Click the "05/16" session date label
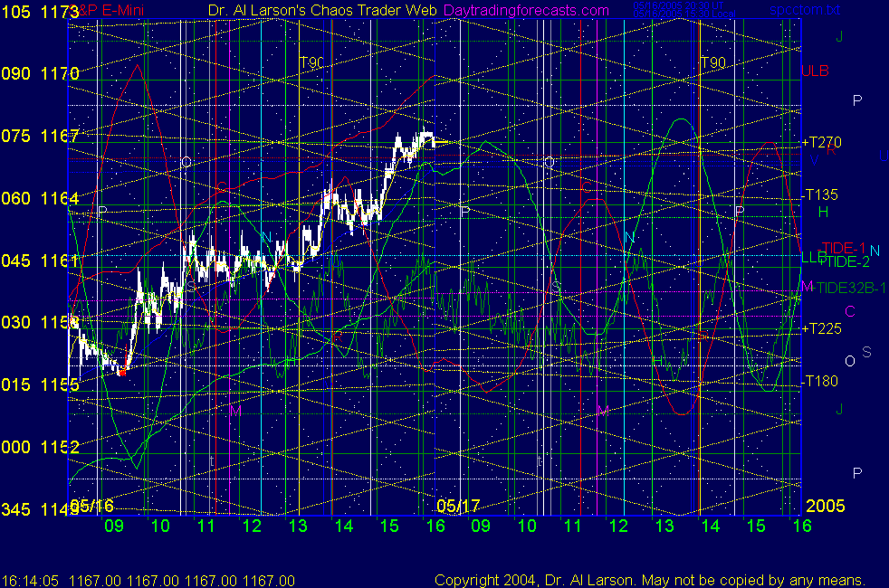The image size is (889, 588). coord(91,506)
